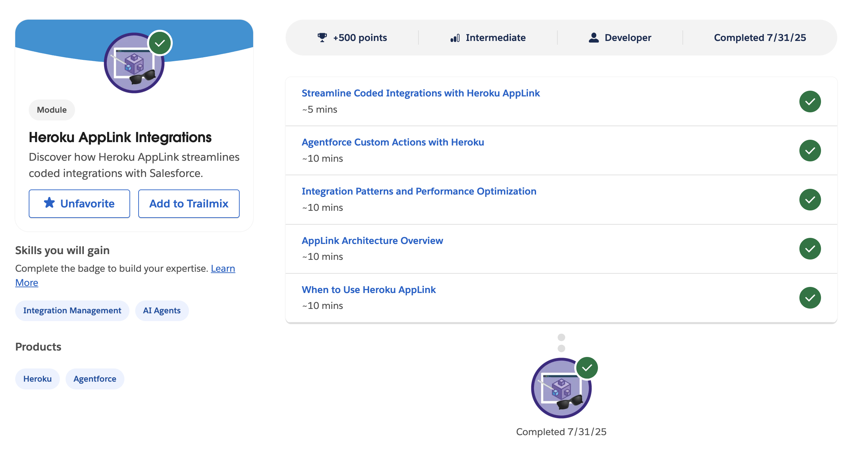This screenshot has height=450, width=868.
Task: Click the Intermediate level bars icon
Action: point(455,38)
